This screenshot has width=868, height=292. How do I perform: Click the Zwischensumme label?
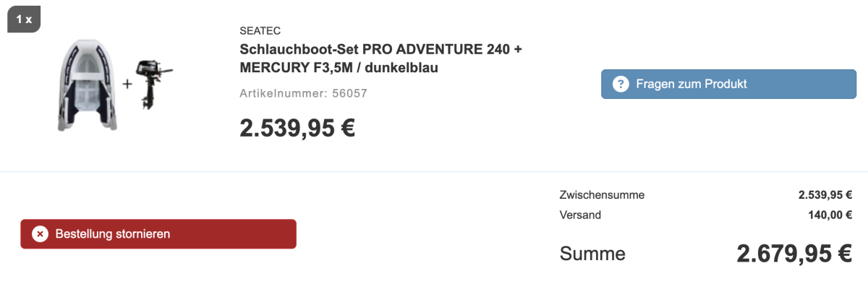602,195
